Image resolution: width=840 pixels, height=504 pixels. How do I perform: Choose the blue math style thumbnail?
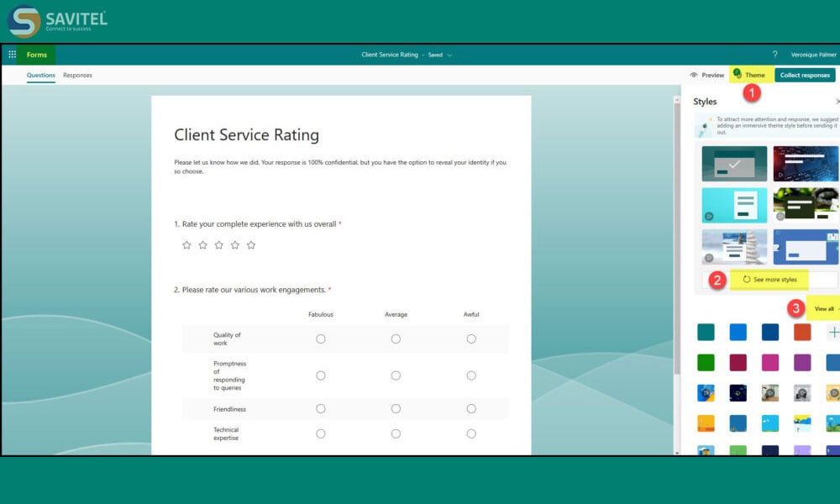pyautogui.click(x=806, y=247)
